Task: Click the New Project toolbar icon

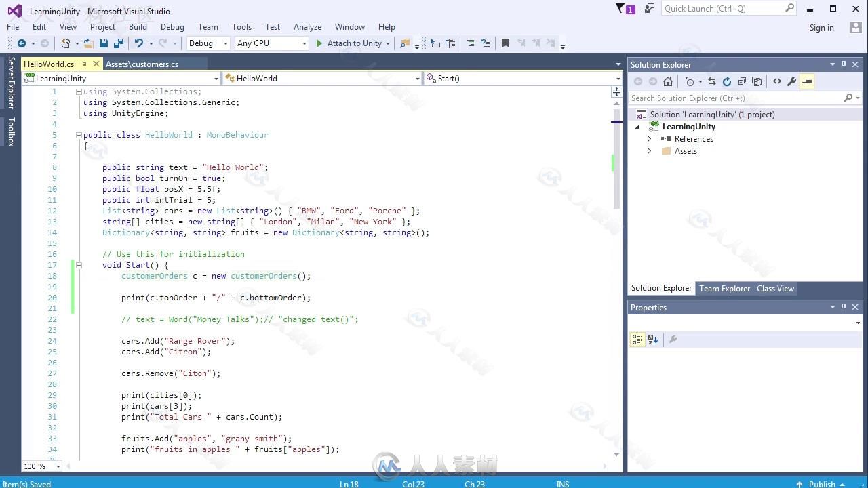Action: point(65,43)
